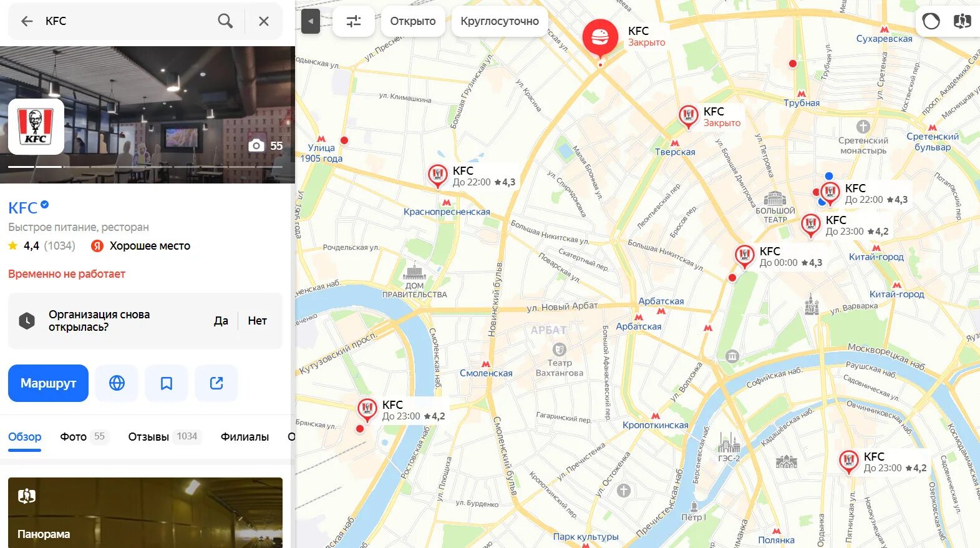Click the selected red KFC map pin
The width and height of the screenshot is (980, 548).
[600, 39]
